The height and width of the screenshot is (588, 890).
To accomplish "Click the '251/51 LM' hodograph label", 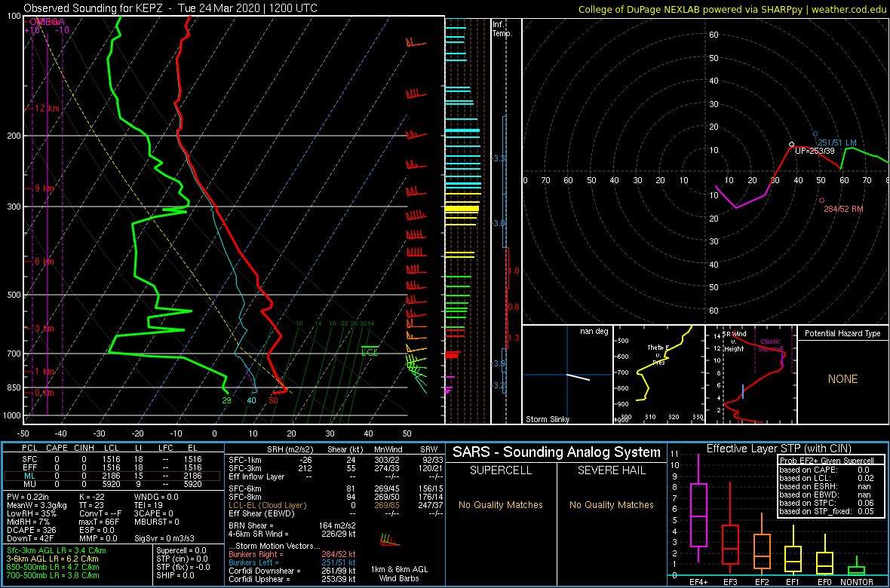I will (836, 142).
